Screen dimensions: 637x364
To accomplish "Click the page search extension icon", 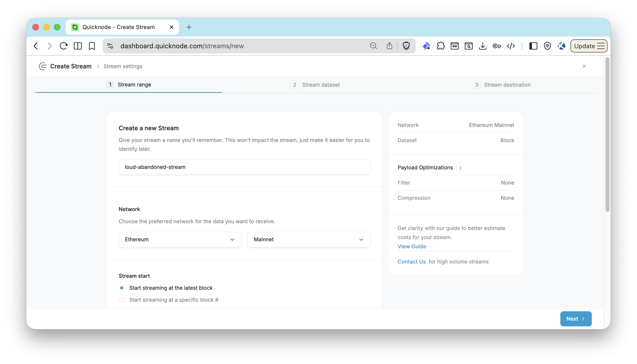I will [x=468, y=46].
